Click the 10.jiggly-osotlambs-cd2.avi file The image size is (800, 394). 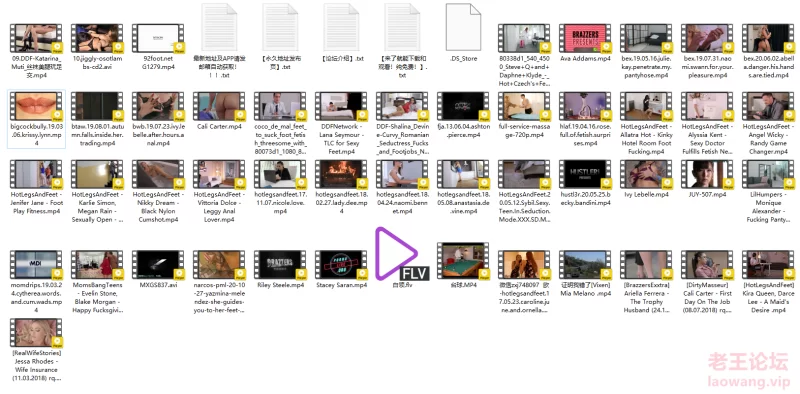(97, 38)
